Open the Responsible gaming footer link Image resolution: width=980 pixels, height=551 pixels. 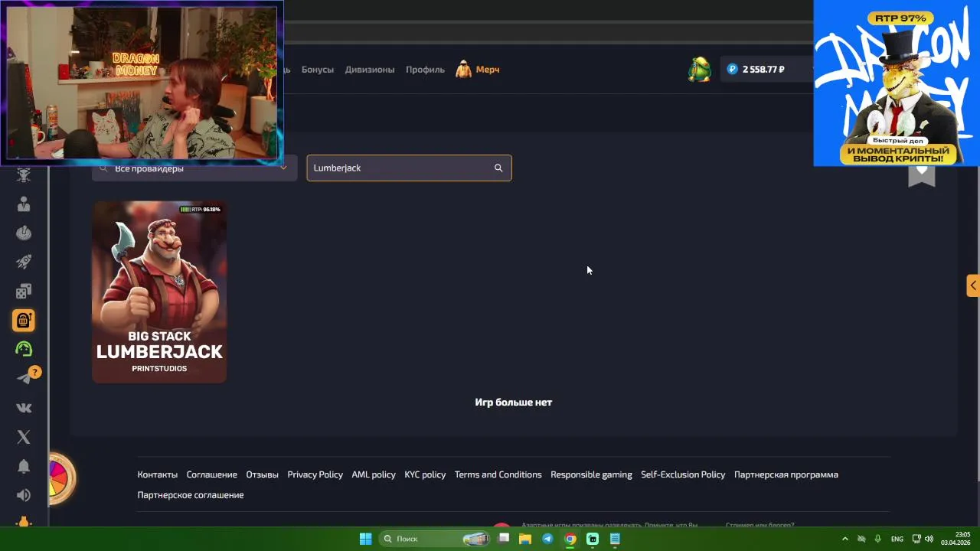click(x=591, y=474)
